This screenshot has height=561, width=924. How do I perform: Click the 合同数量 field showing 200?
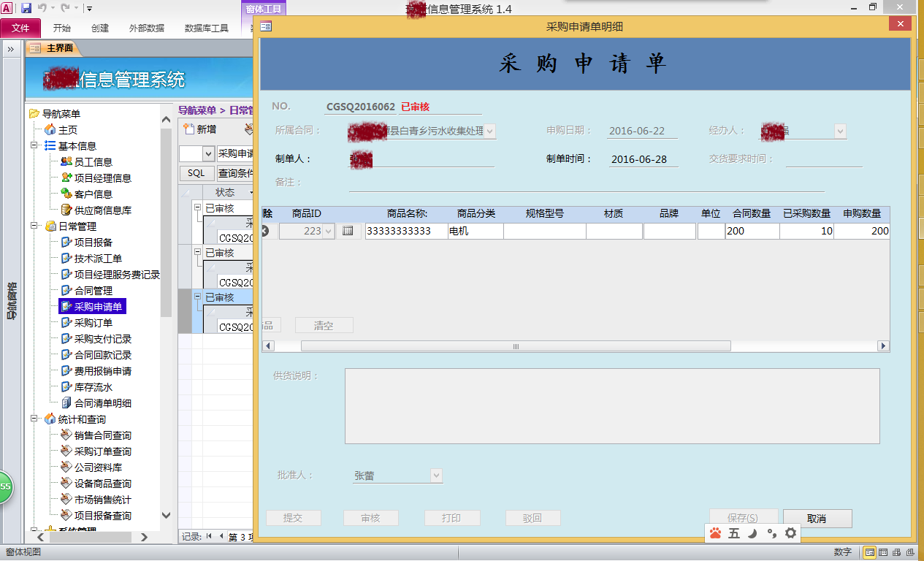tap(752, 231)
